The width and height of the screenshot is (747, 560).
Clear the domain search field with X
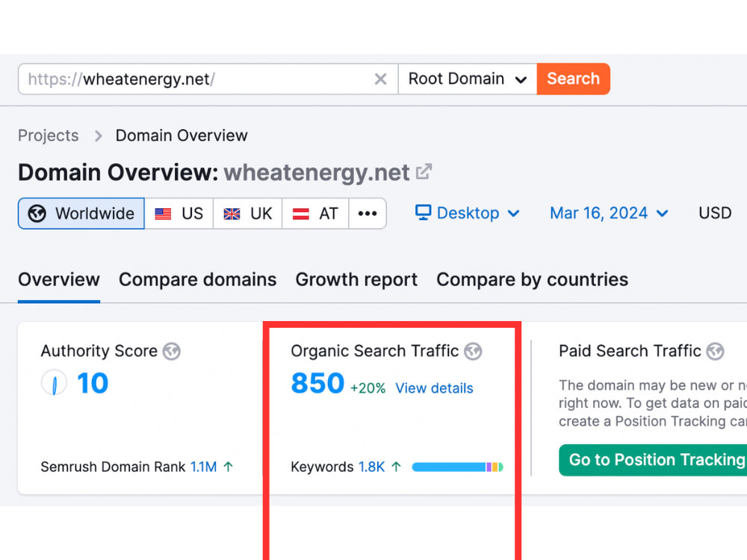(x=380, y=79)
